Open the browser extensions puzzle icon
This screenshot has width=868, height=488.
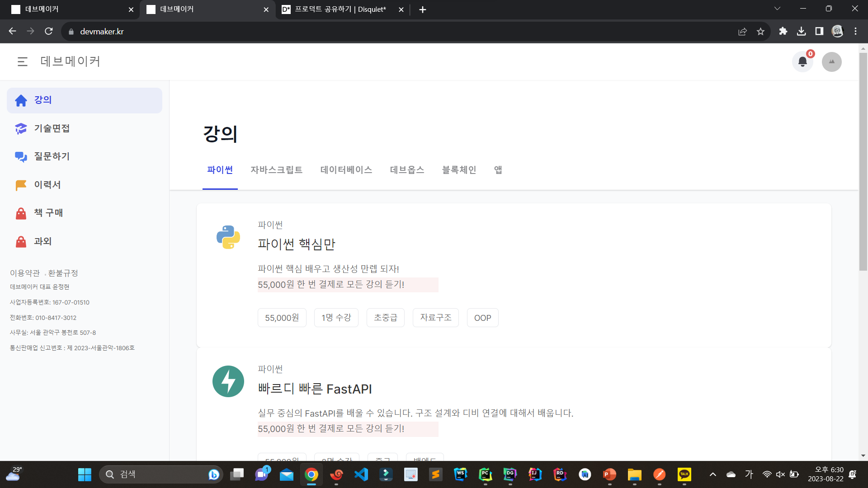783,31
